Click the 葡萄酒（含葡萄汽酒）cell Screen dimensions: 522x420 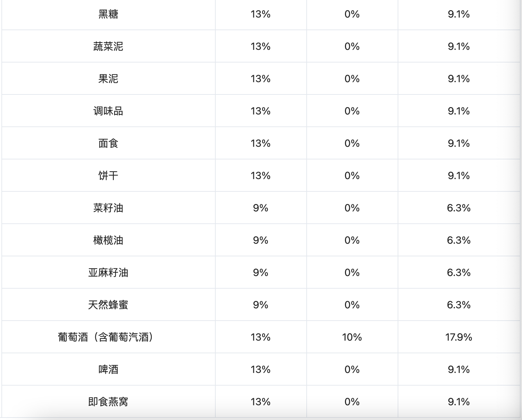pyautogui.click(x=106, y=337)
